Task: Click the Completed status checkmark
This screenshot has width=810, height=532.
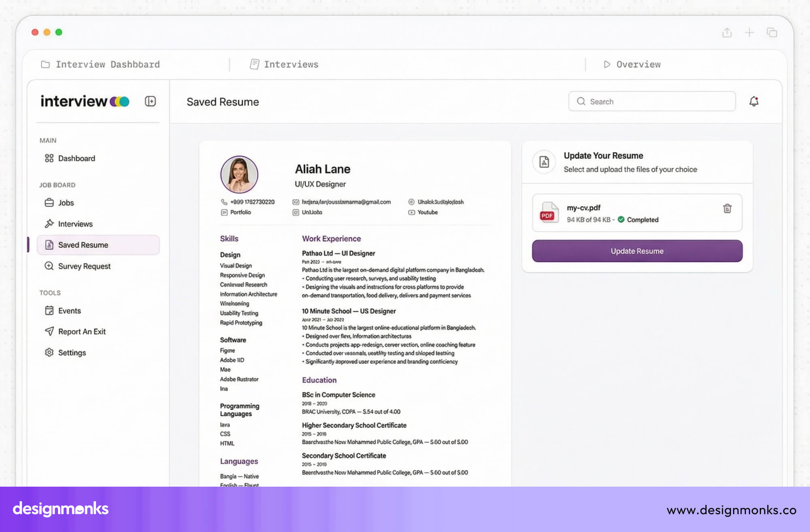Action: point(621,219)
